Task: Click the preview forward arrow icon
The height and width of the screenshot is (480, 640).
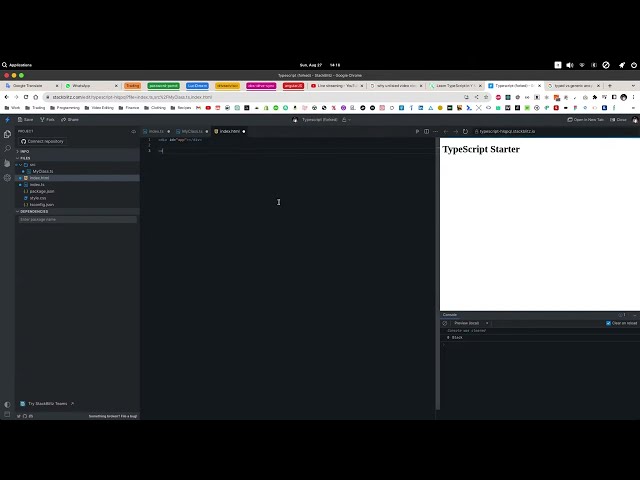Action: (x=455, y=131)
